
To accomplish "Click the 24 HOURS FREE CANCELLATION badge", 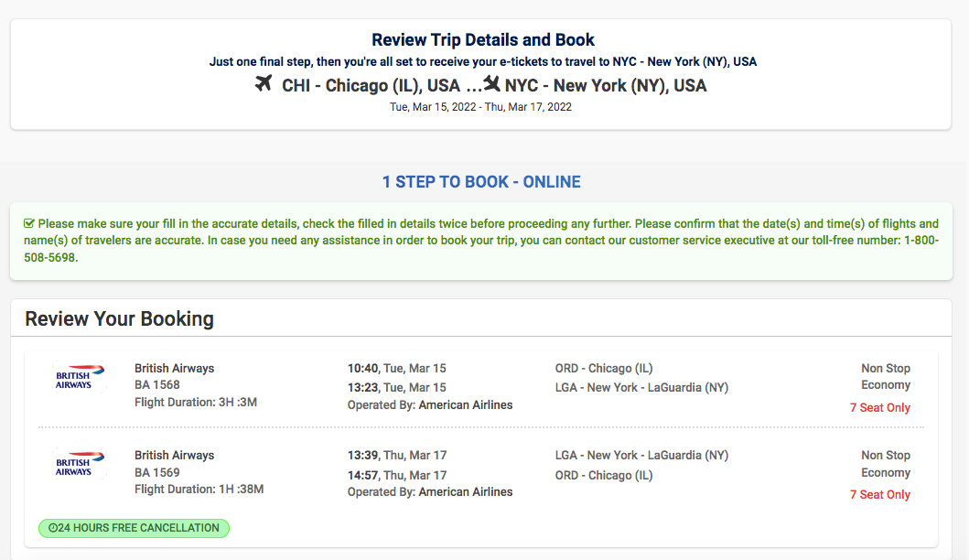I will [133, 528].
